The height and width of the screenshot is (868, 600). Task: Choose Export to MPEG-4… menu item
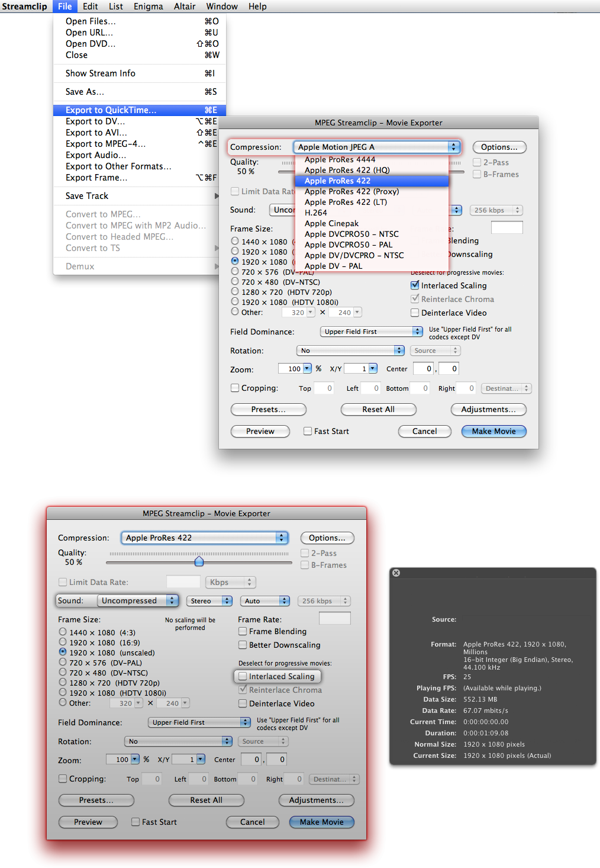[140, 144]
